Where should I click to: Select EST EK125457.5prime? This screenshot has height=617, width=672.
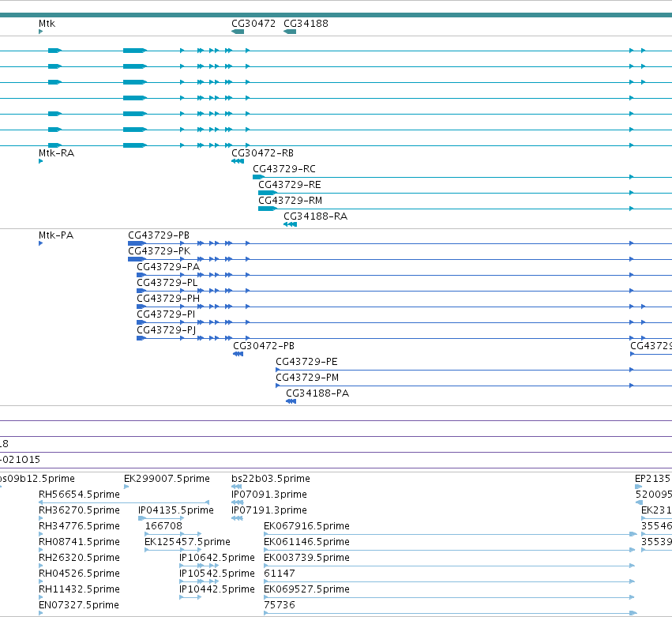pyautogui.click(x=187, y=543)
